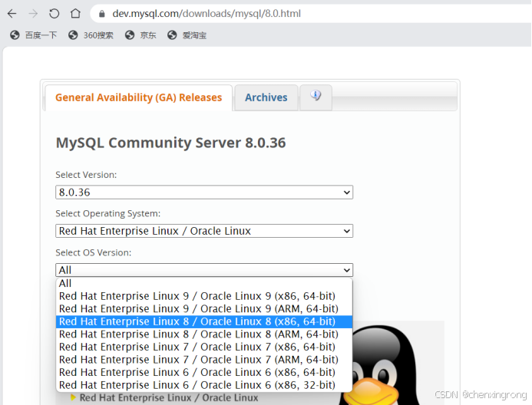Go to the browser home page icon
Image resolution: width=532 pixels, height=405 pixels.
(75, 14)
